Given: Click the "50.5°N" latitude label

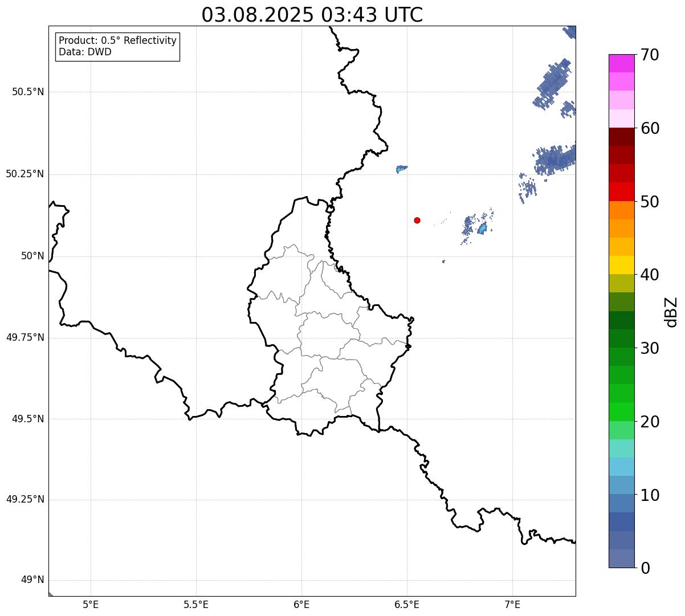Looking at the screenshot, I should pyautogui.click(x=28, y=92).
